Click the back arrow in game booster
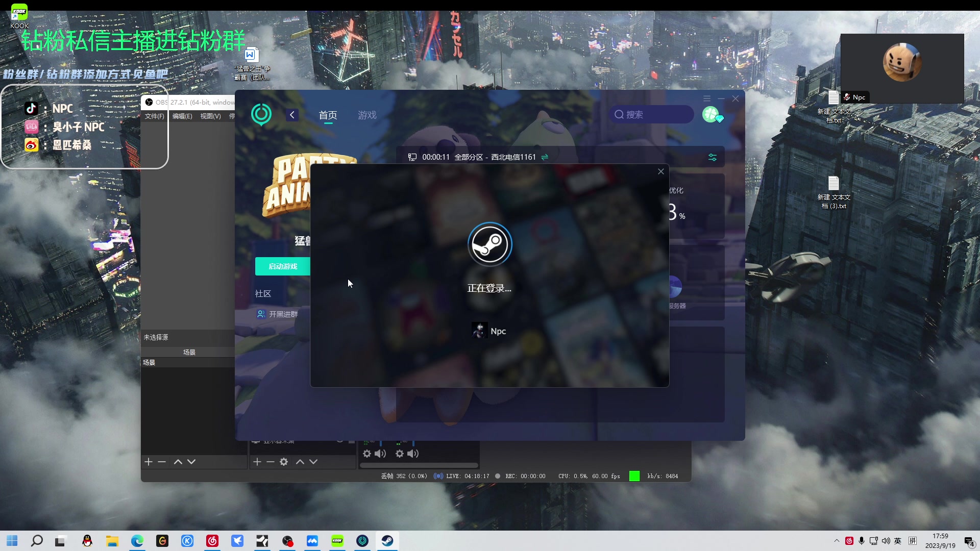Screen dimensions: 980x551 tap(292, 115)
